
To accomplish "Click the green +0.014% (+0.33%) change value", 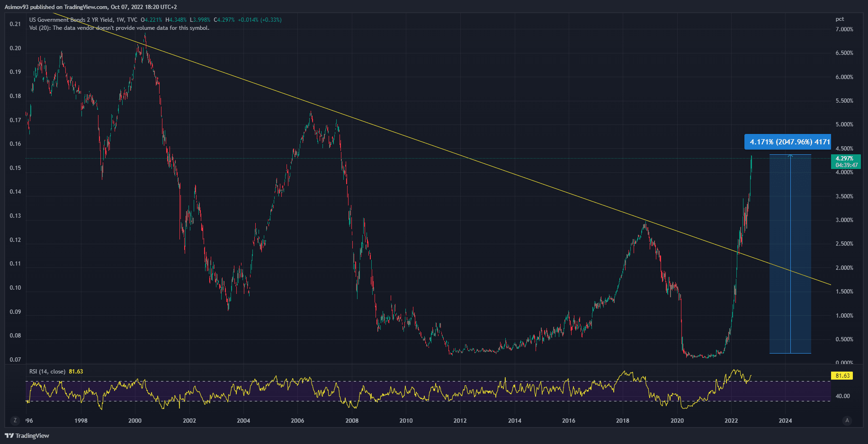I will (x=260, y=20).
